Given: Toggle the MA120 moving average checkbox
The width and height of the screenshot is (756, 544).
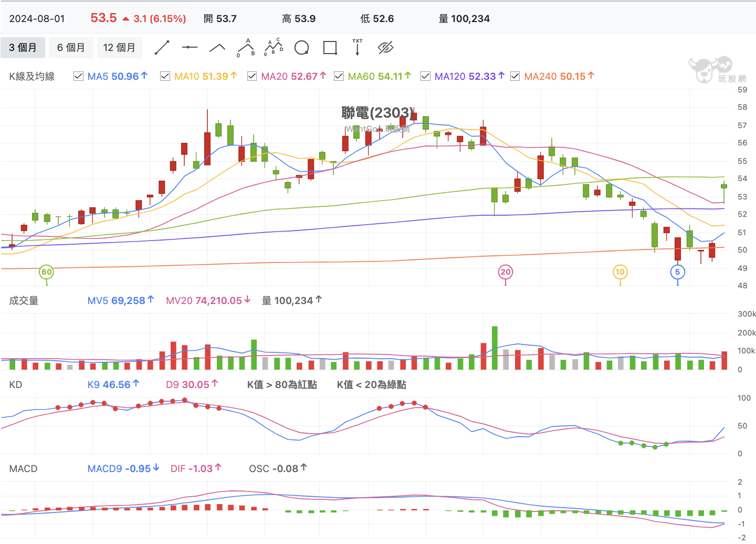Looking at the screenshot, I should pyautogui.click(x=425, y=76).
